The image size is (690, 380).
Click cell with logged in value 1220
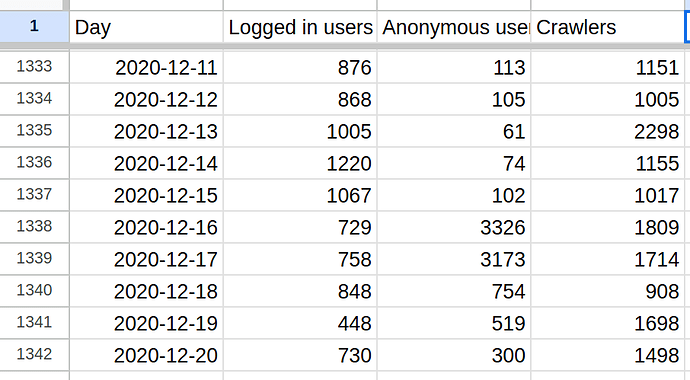300,163
